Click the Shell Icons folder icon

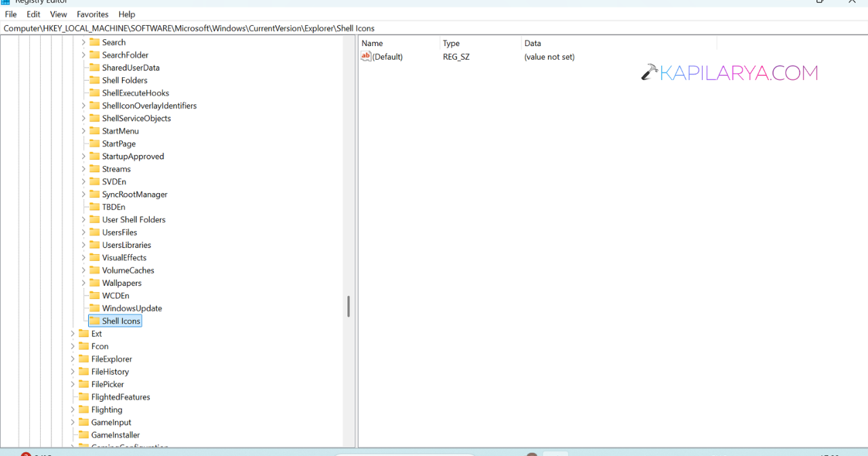coord(95,320)
